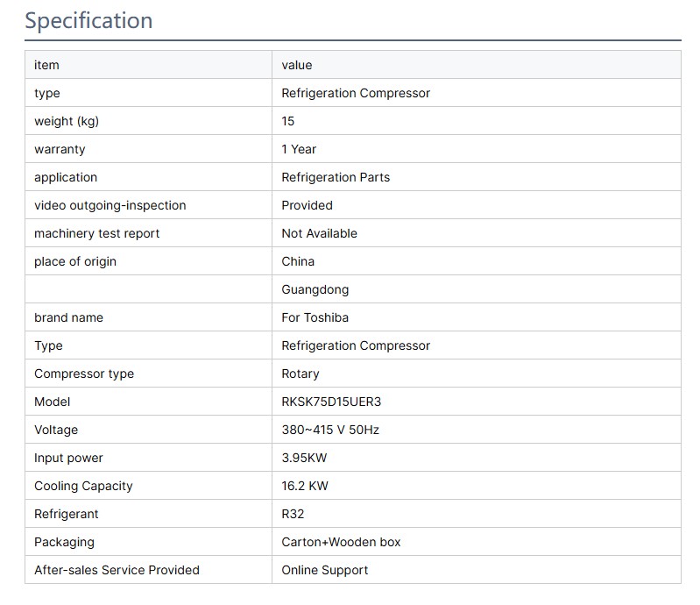Image resolution: width=700 pixels, height=605 pixels.
Task: Select the "value" column header cell
Action: click(296, 65)
